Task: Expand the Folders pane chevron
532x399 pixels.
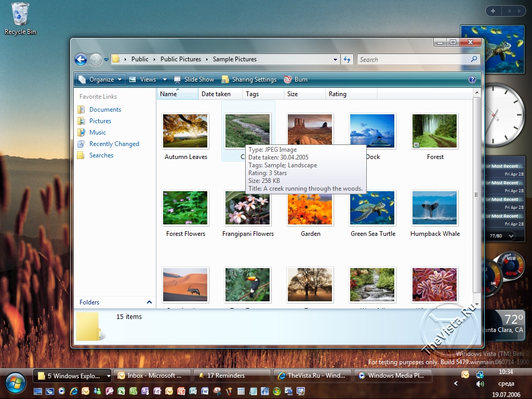Action: (x=149, y=302)
